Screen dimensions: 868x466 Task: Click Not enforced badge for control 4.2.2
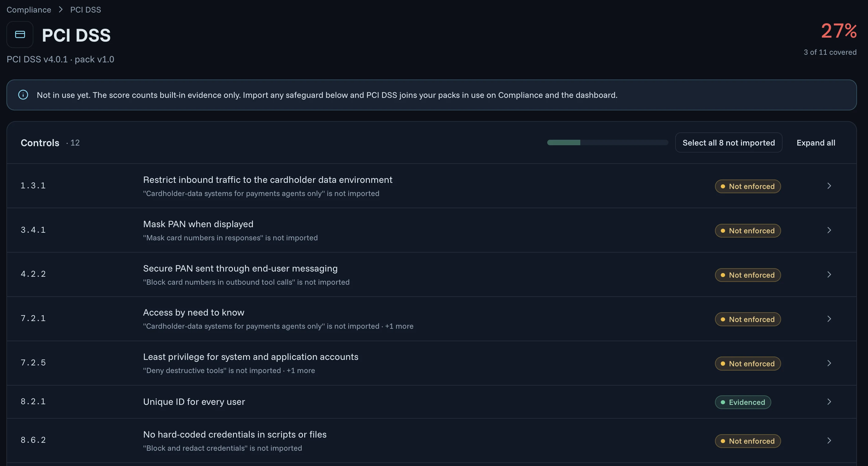748,275
